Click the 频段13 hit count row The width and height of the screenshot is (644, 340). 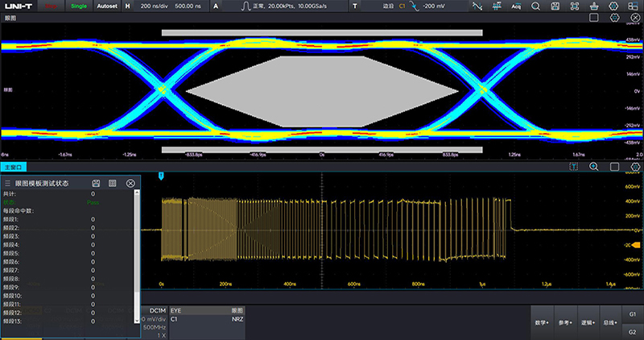[68, 321]
